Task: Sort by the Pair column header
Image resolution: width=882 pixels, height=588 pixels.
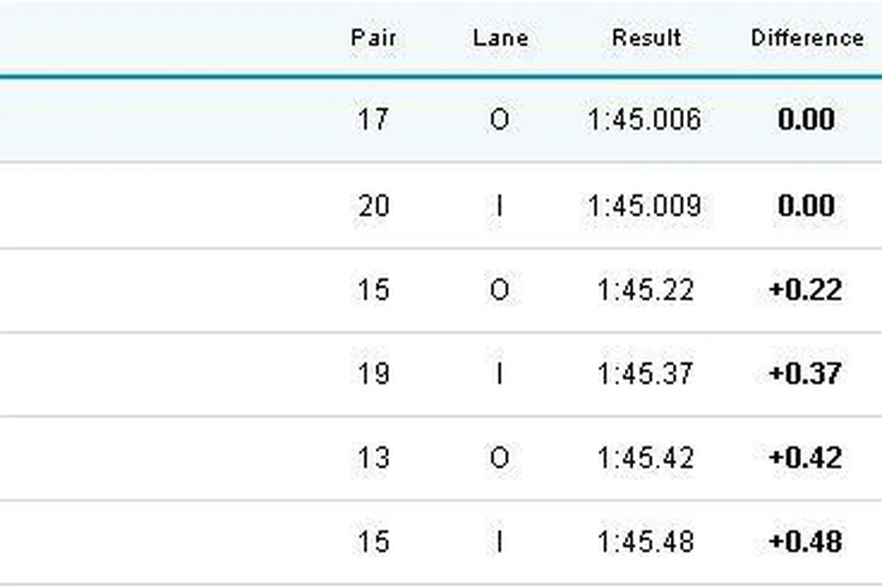Action: click(x=373, y=38)
